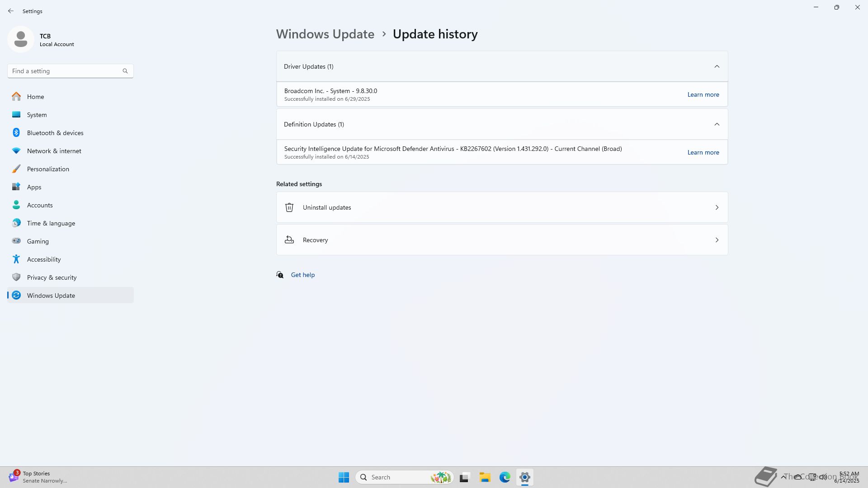This screenshot has height=488, width=868.
Task: Open the Bluetooth & devices section
Action: (x=55, y=133)
